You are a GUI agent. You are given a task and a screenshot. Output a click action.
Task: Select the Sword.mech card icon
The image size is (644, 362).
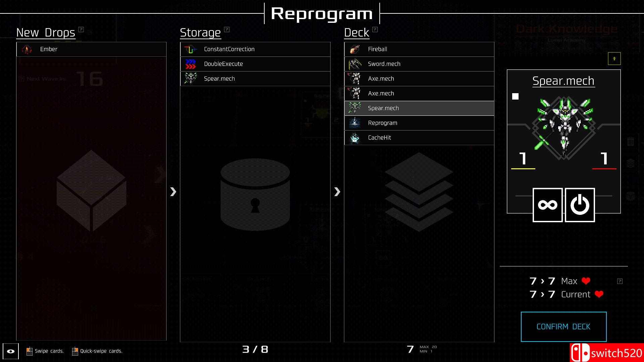coord(355,64)
